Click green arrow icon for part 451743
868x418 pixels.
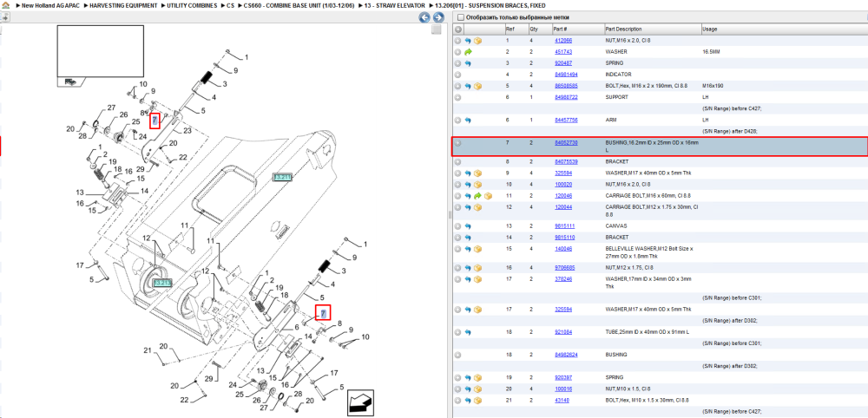[x=468, y=52]
